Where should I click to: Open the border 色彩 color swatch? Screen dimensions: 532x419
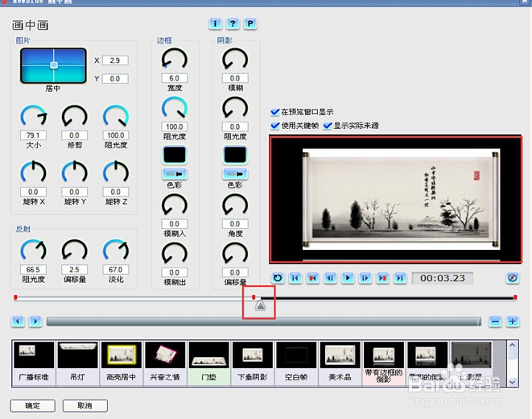click(x=175, y=156)
